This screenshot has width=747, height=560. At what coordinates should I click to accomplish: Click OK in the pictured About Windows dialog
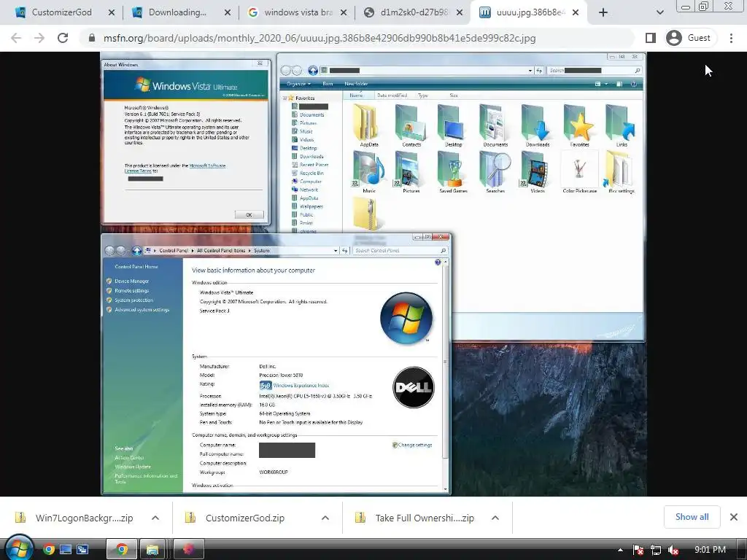coord(249,215)
